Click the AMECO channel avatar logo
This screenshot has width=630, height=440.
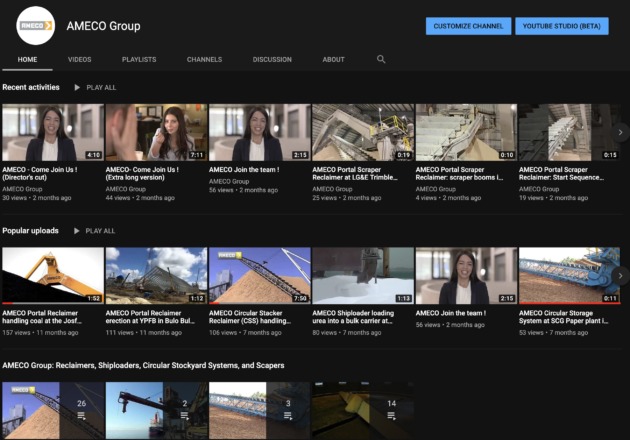click(35, 25)
